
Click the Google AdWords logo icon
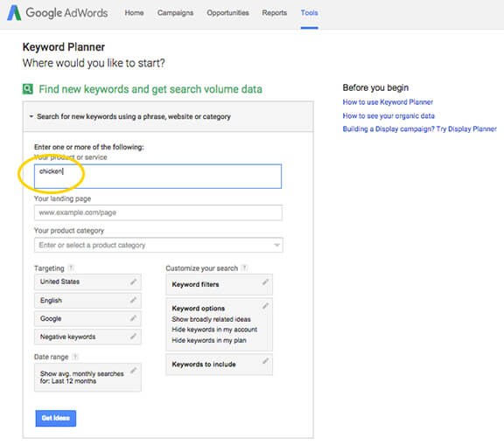[x=14, y=13]
